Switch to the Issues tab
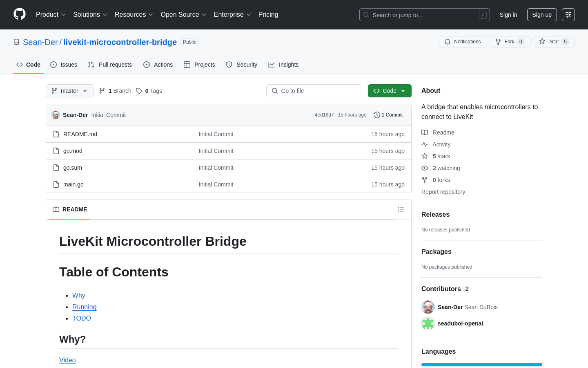 pyautogui.click(x=64, y=65)
